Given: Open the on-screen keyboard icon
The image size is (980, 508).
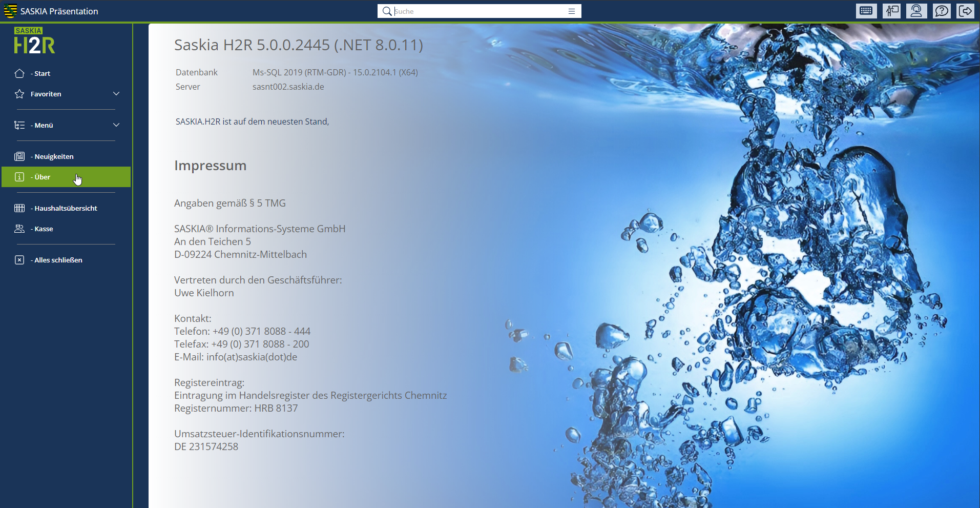Looking at the screenshot, I should point(866,11).
